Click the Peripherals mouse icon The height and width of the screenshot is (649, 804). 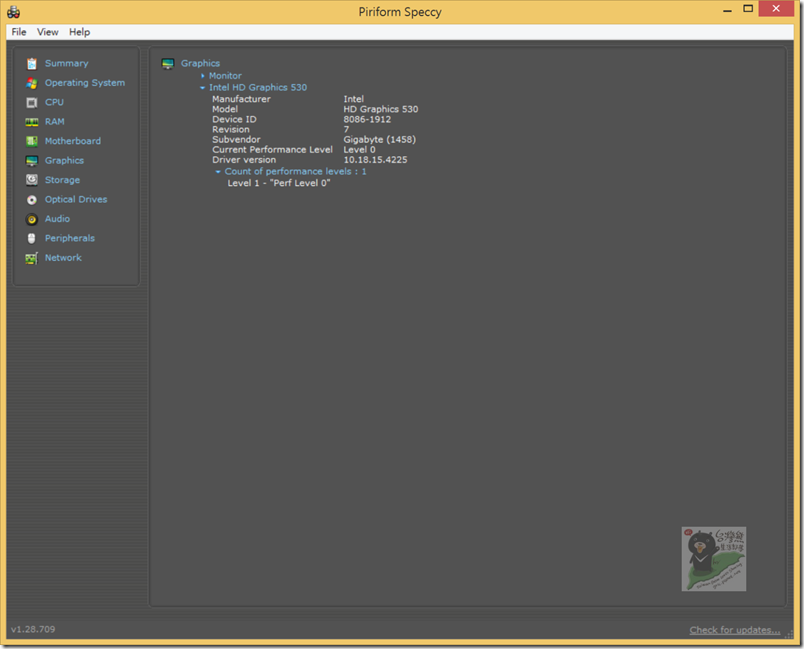point(32,238)
